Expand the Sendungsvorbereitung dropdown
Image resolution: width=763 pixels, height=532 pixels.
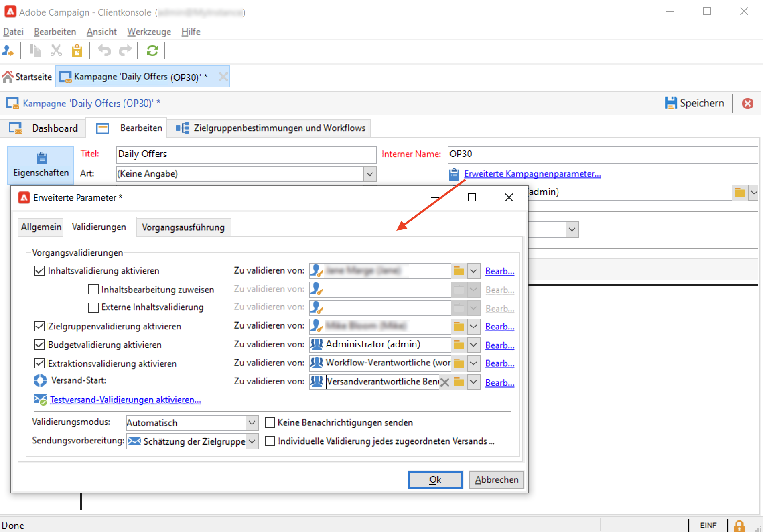click(x=252, y=441)
